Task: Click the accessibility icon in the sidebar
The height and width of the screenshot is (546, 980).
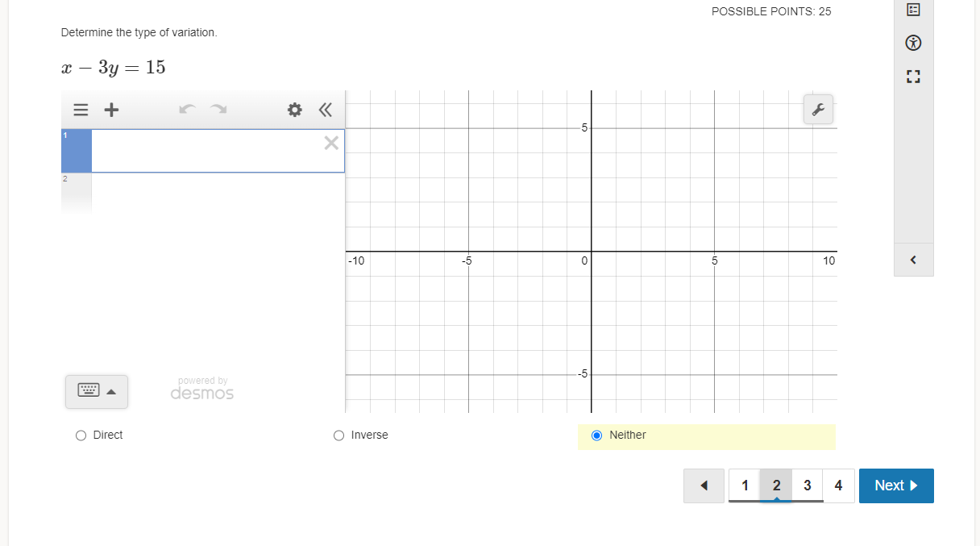Action: click(912, 43)
